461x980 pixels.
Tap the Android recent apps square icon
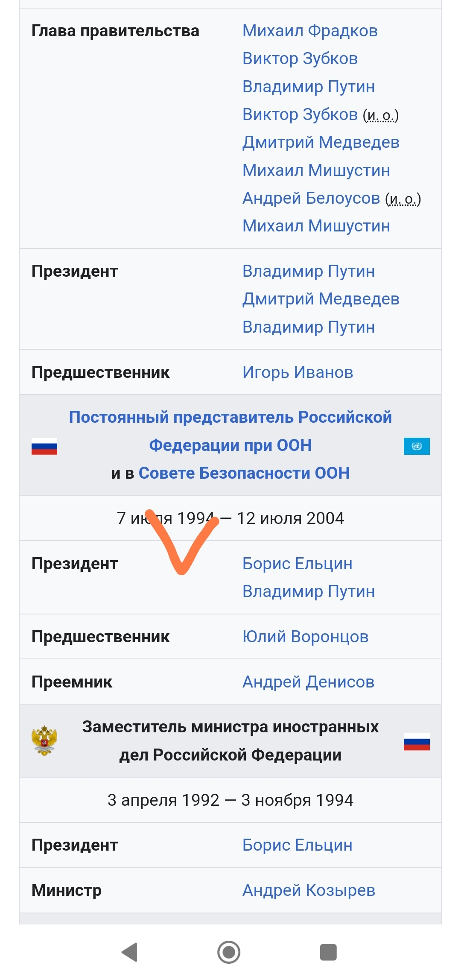click(x=328, y=952)
